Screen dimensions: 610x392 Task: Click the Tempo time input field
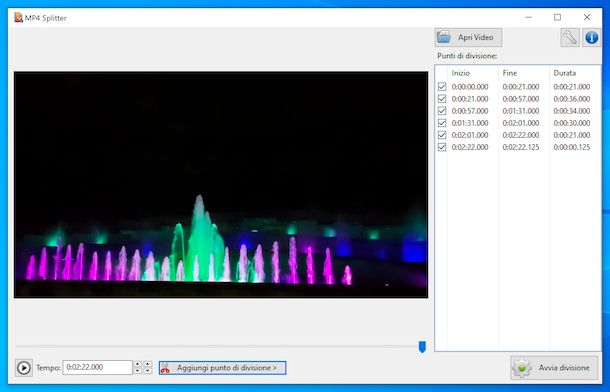[x=97, y=367]
